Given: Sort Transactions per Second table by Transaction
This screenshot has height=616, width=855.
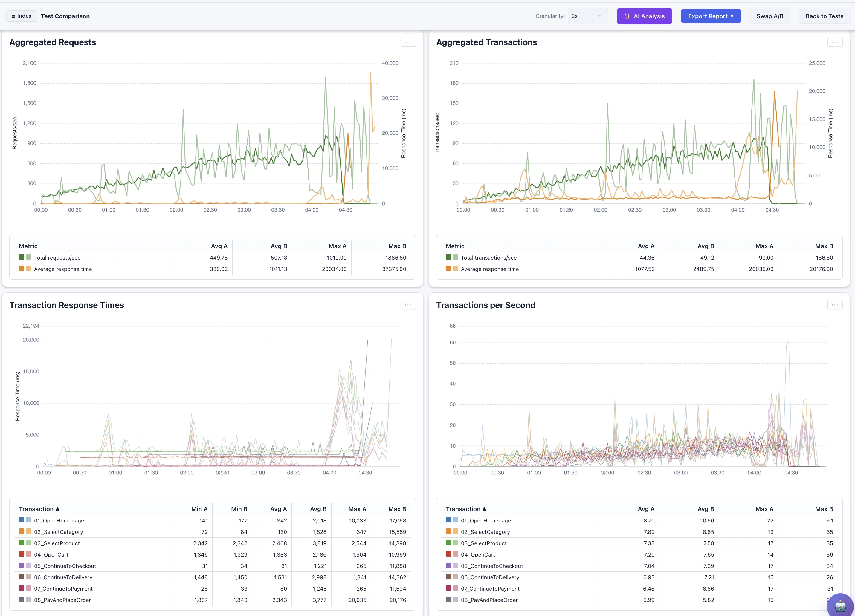Looking at the screenshot, I should click(x=466, y=509).
